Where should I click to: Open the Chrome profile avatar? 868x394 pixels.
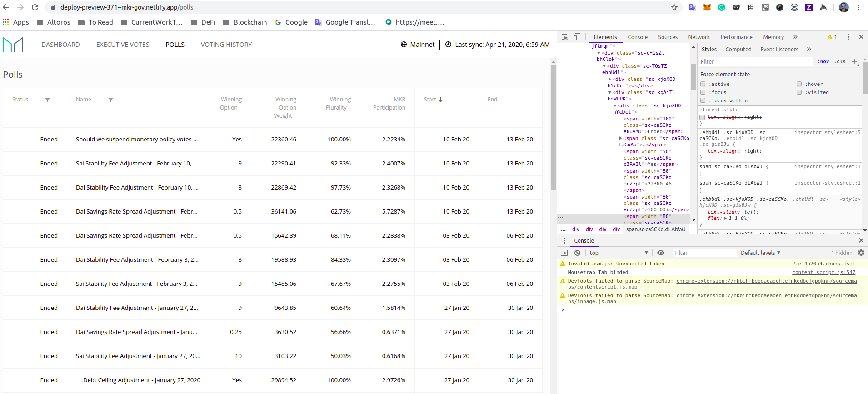pos(843,7)
